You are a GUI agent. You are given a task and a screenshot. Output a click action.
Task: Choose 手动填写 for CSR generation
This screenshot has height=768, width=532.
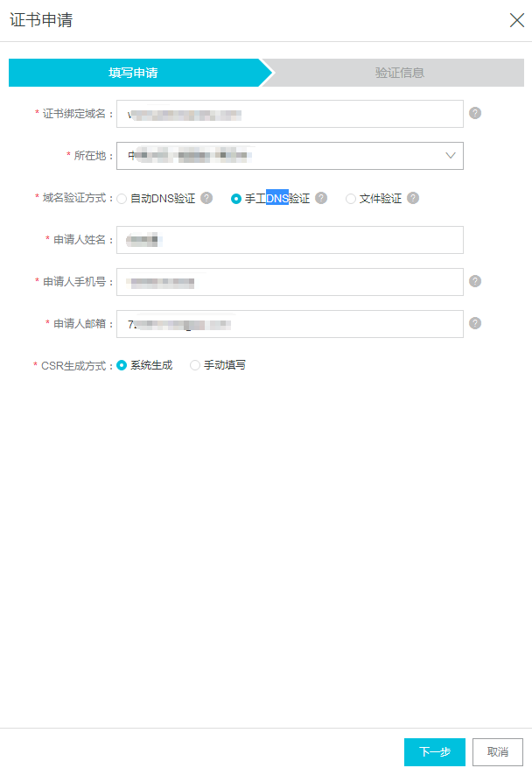point(195,365)
